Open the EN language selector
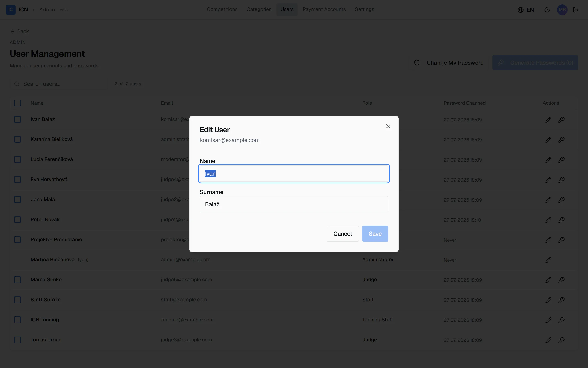 526,10
